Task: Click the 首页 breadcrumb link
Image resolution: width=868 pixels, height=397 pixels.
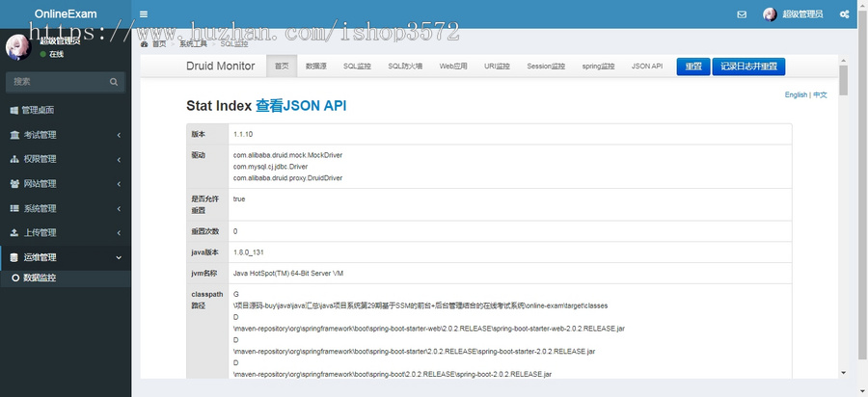Action: pyautogui.click(x=159, y=44)
